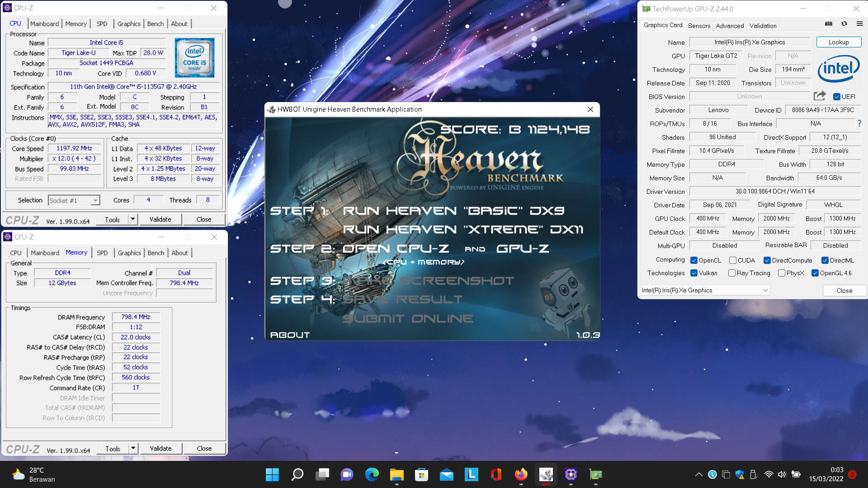The width and height of the screenshot is (868, 488).
Task: Click Wi-Fi network tray icon
Action: point(769,474)
